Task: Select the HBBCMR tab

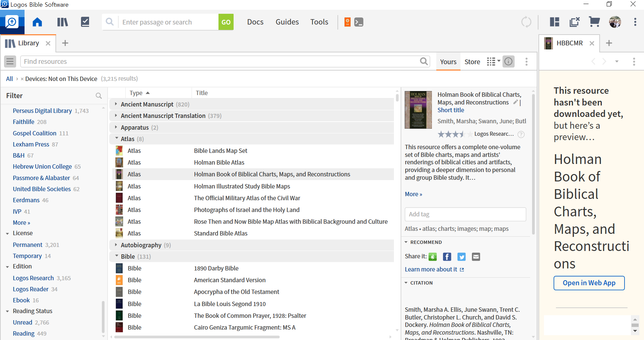Action: tap(569, 43)
